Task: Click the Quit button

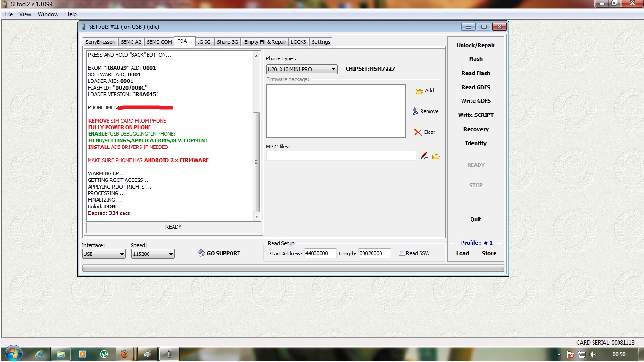Action: [x=476, y=219]
